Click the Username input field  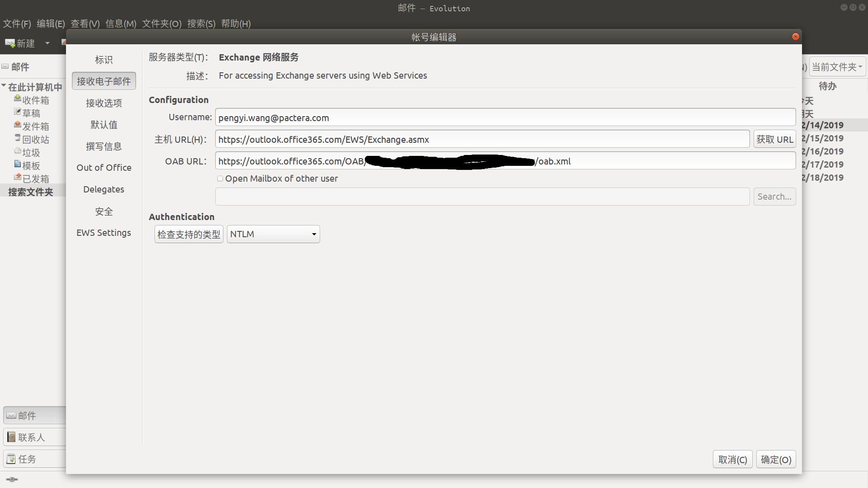click(505, 117)
